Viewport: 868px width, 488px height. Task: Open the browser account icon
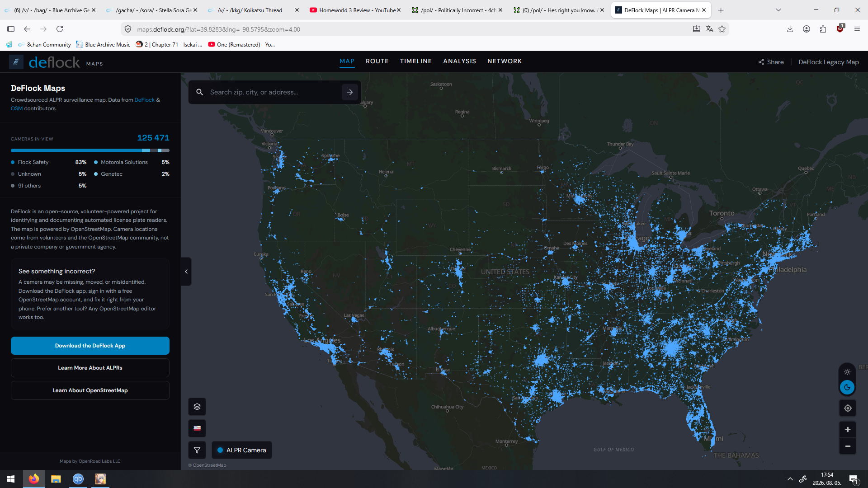(806, 29)
